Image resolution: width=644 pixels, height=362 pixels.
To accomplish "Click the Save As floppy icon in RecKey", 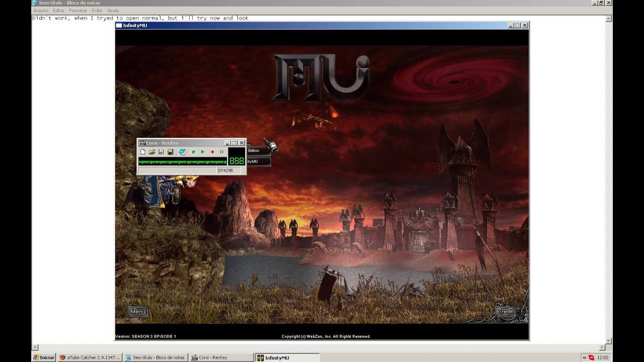I will [x=170, y=152].
